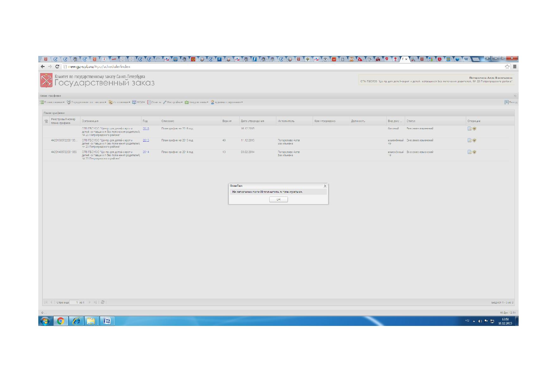The image size is (555, 392).
Task: Open the Определение поставщика menu
Action: [86, 102]
